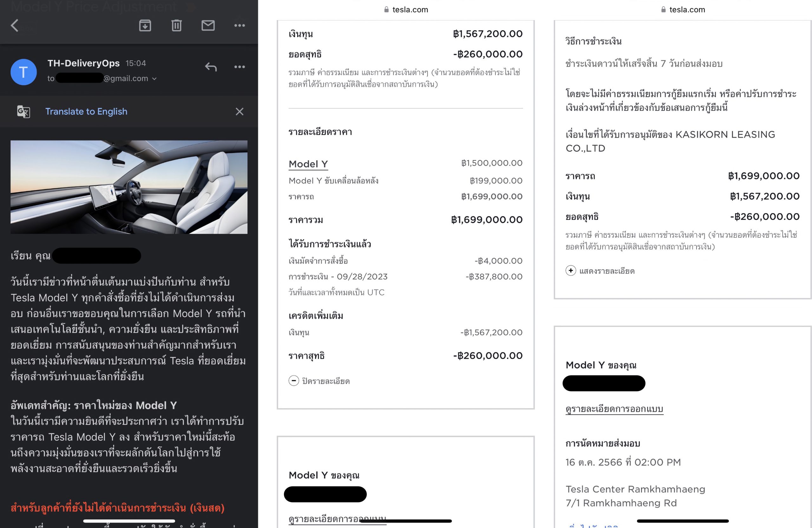Open message options dots next to reply
Image resolution: width=812 pixels, height=528 pixels.
click(x=239, y=67)
